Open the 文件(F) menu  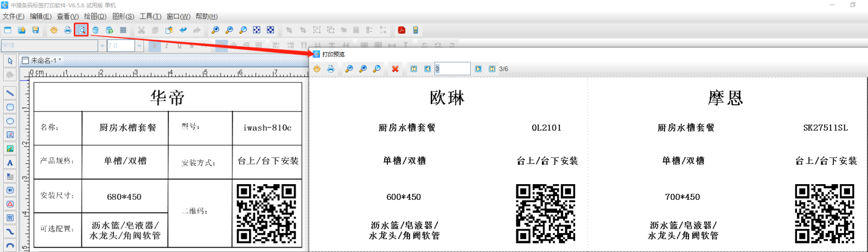pyautogui.click(x=13, y=16)
